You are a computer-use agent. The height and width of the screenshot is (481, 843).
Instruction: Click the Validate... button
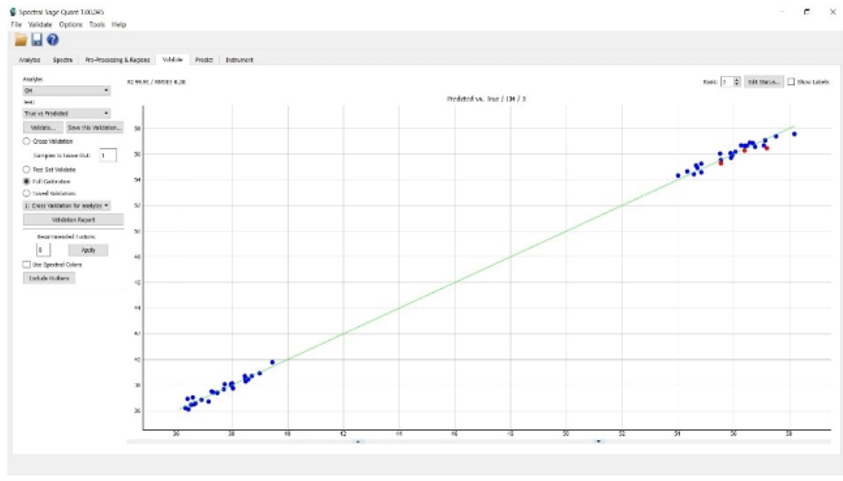pos(43,127)
